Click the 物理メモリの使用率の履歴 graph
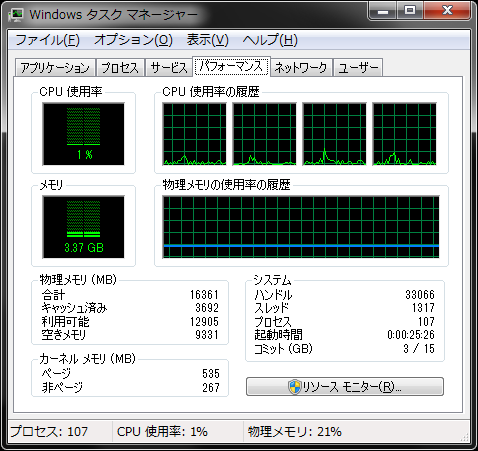Image resolution: width=478 pixels, height=451 pixels. point(301,227)
